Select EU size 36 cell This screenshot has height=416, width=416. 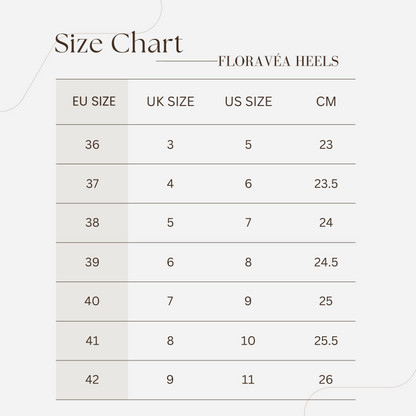pos(92,145)
